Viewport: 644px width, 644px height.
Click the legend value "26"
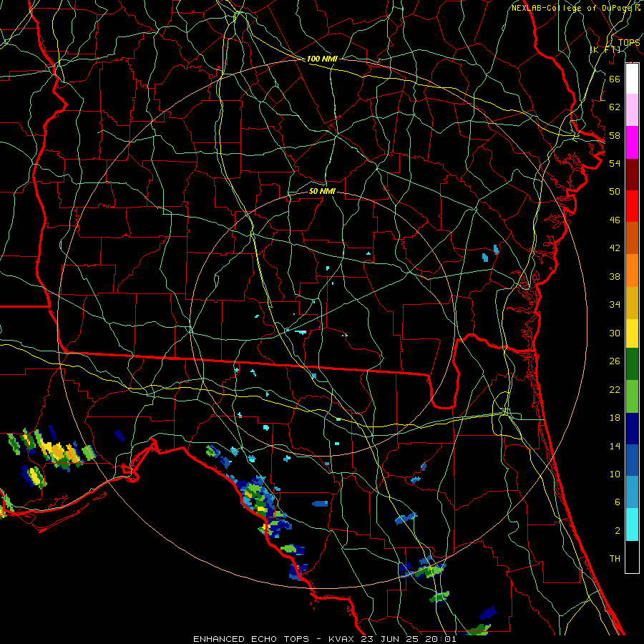coord(615,361)
